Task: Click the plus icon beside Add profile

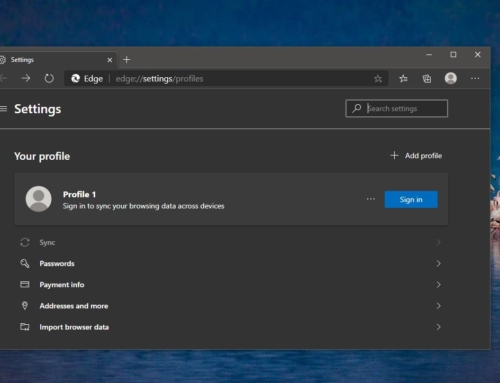Action: coord(394,155)
